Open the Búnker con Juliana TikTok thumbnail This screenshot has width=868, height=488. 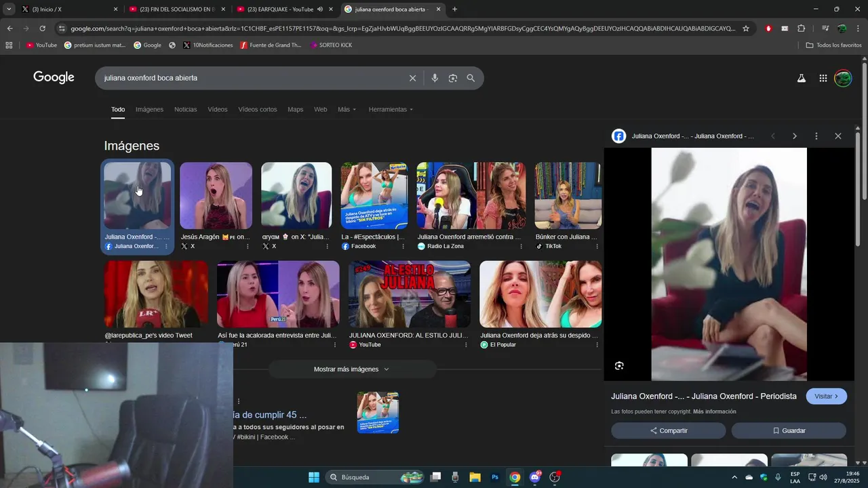(568, 196)
